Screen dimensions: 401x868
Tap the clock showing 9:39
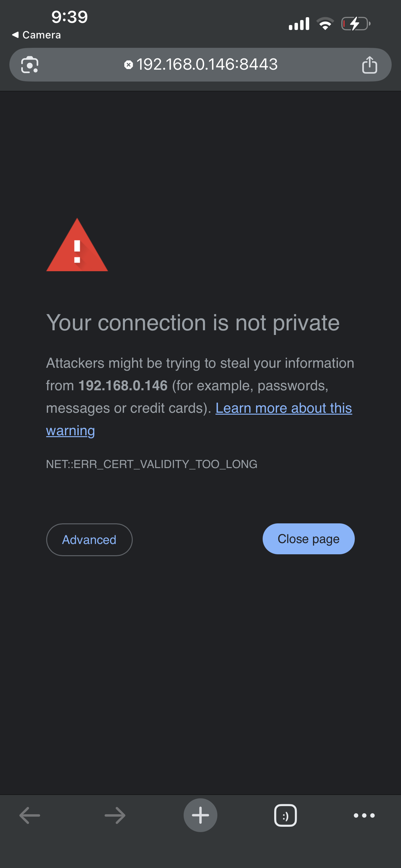(x=69, y=17)
